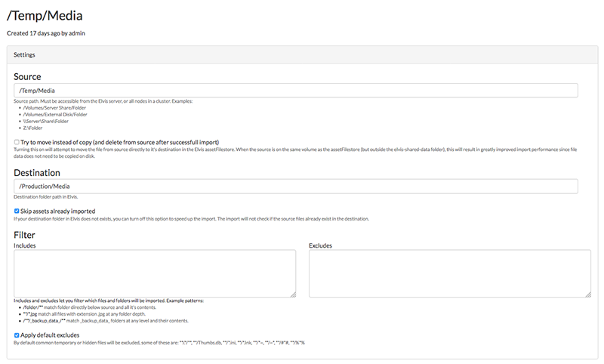Image resolution: width=604 pixels, height=364 pixels.
Task: Click the '/folder/**' example pattern line
Action: [x=89, y=307]
